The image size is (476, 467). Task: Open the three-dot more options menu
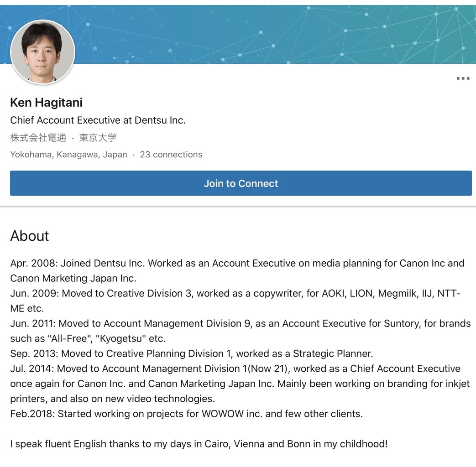click(x=463, y=78)
